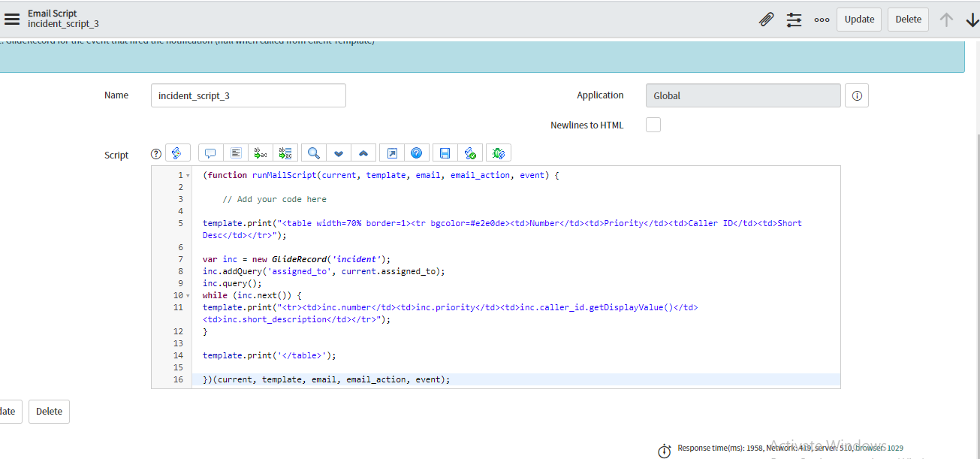The height and width of the screenshot is (459, 980).
Task: Click the "var inc = new GlideRecord" line
Action: tap(297, 259)
